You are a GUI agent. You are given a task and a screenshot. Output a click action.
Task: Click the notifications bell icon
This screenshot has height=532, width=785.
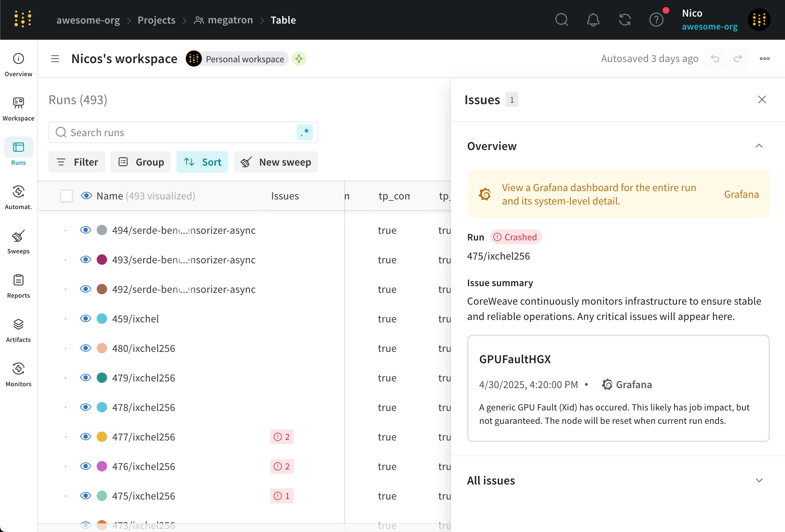(593, 20)
